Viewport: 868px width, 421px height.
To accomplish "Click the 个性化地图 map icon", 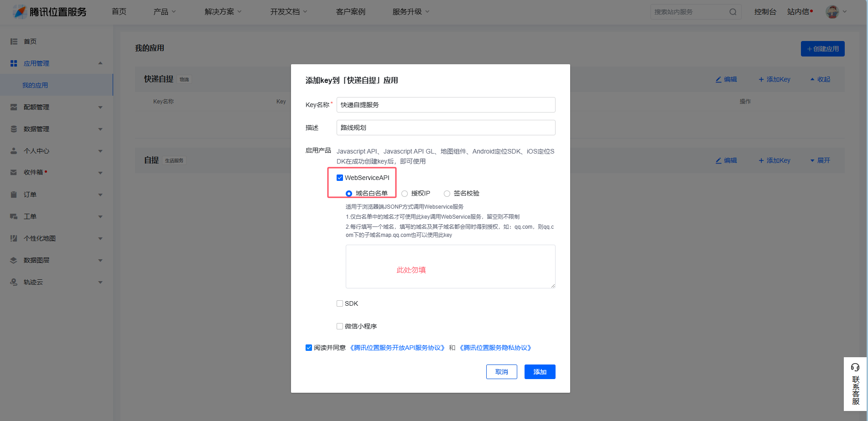I will point(14,238).
